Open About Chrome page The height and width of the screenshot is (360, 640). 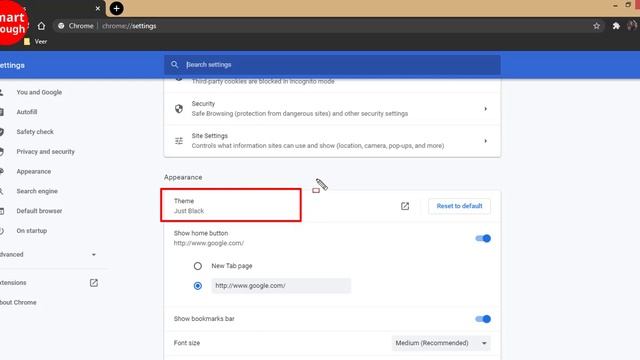(18, 302)
